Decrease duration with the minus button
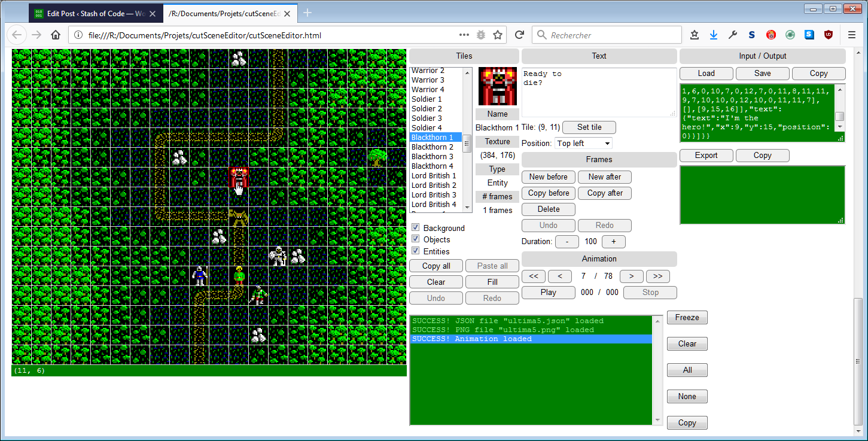 [567, 242]
